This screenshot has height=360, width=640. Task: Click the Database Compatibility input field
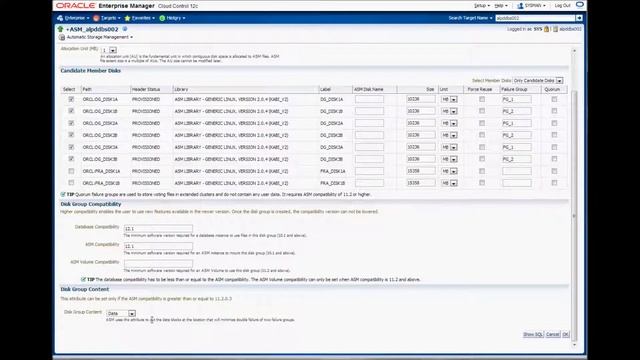pyautogui.click(x=158, y=229)
